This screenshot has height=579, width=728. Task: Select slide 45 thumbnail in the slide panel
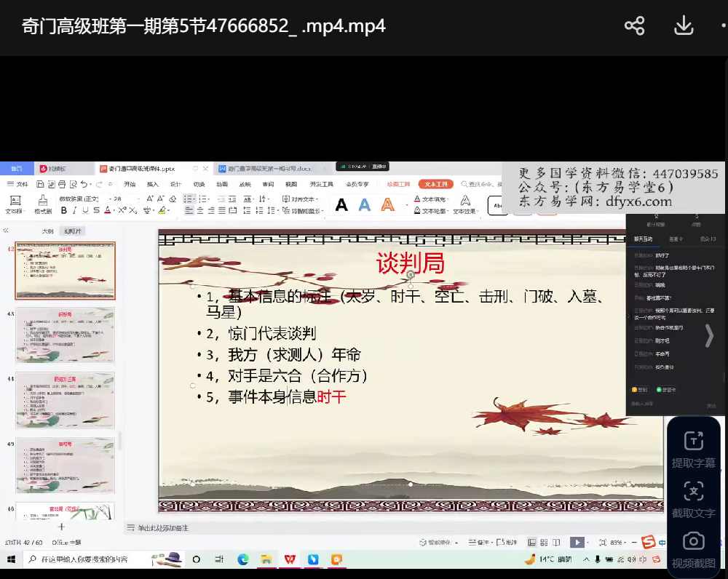click(x=65, y=465)
